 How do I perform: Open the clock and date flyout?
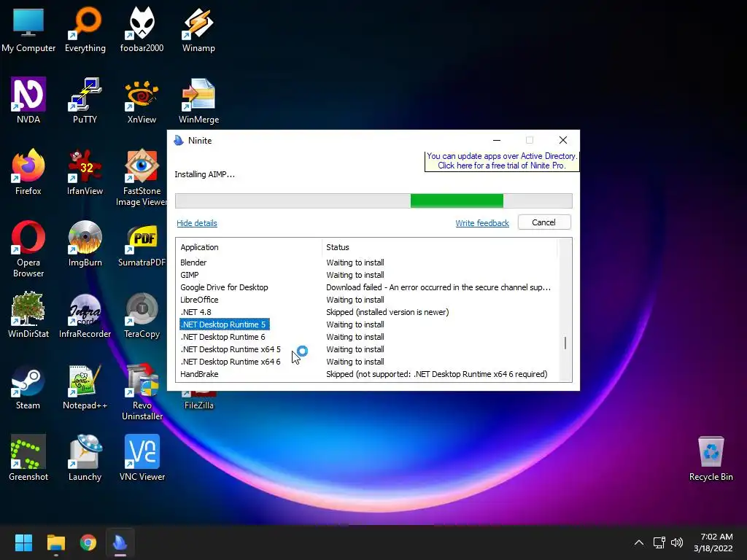point(713,542)
